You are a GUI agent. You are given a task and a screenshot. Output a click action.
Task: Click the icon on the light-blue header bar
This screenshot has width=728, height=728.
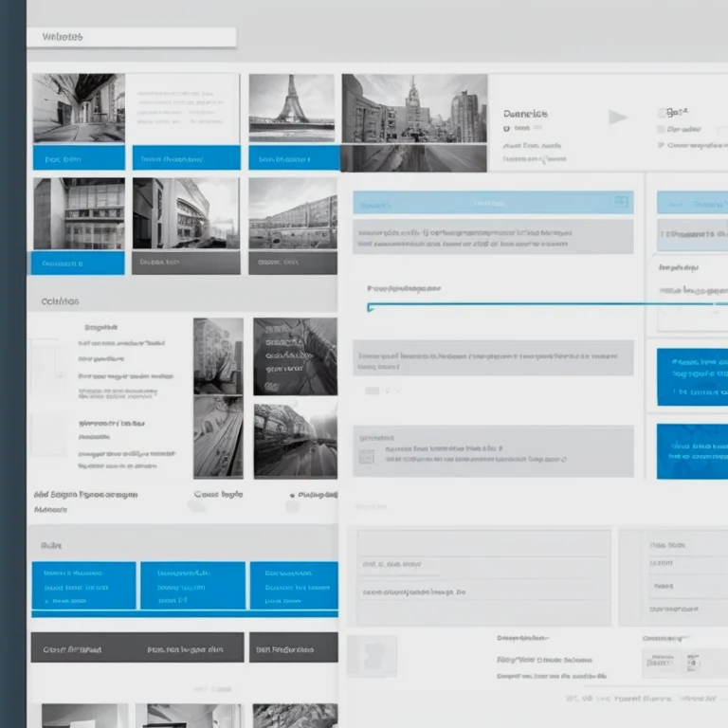coord(621,201)
